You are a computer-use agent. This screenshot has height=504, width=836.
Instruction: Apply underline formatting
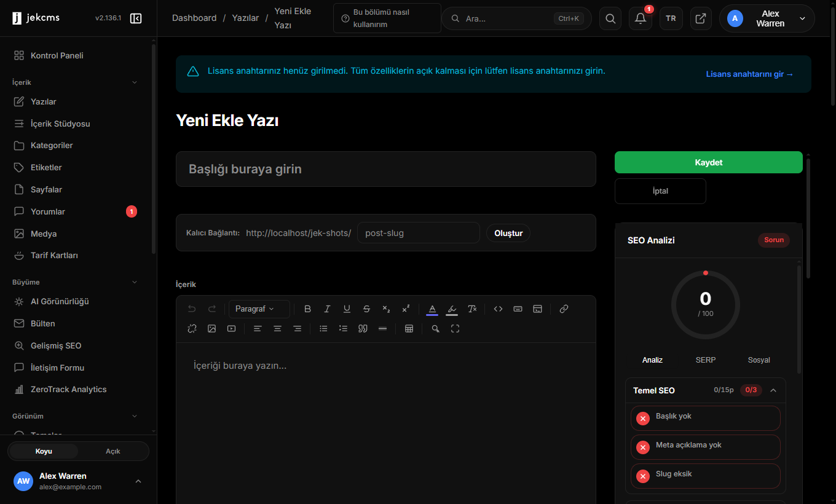click(x=347, y=309)
